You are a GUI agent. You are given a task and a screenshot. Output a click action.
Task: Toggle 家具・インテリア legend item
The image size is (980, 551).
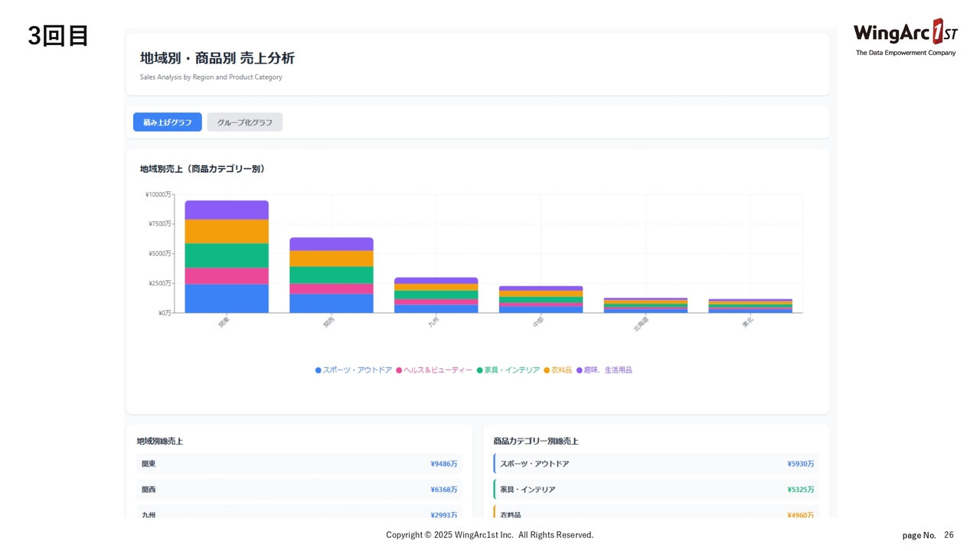pos(508,370)
